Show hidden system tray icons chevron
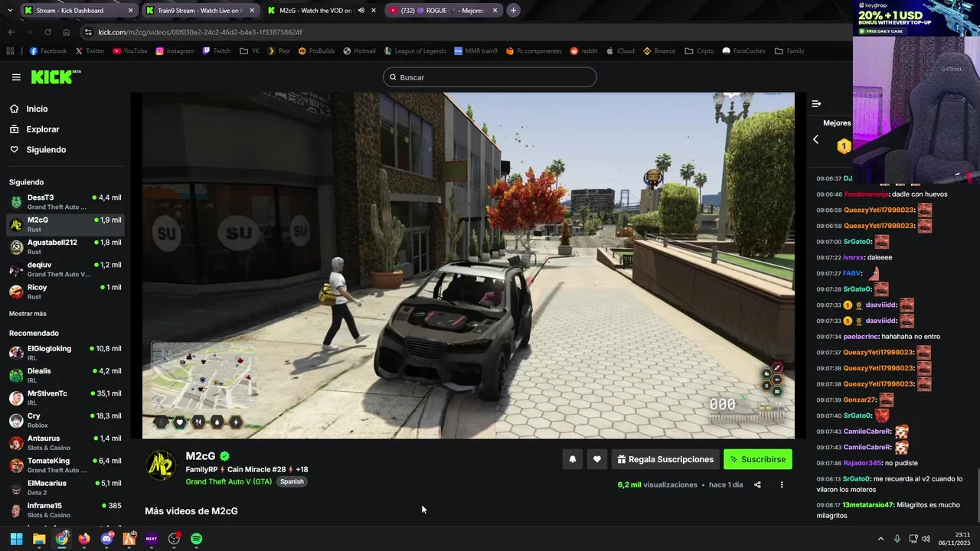The width and height of the screenshot is (980, 551). [880, 539]
